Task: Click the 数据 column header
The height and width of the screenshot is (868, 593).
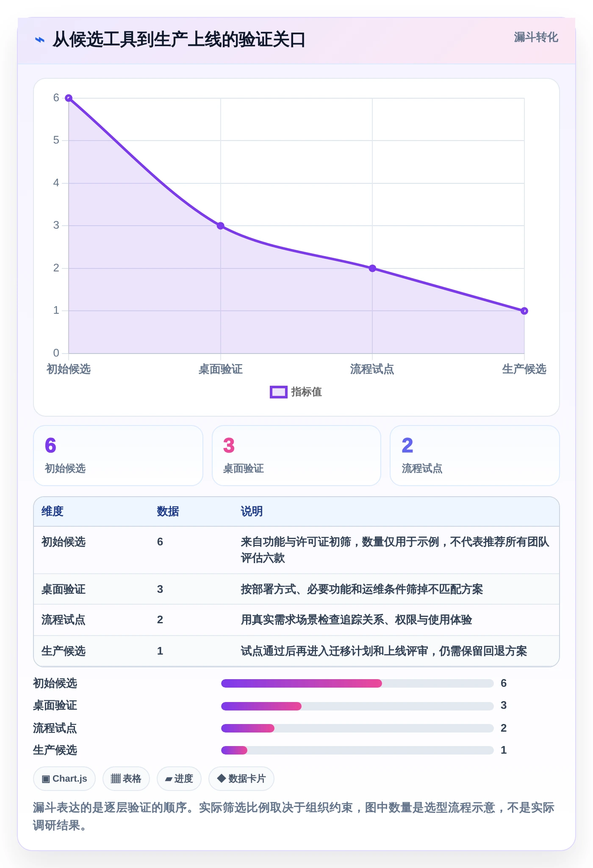Action: (x=168, y=511)
